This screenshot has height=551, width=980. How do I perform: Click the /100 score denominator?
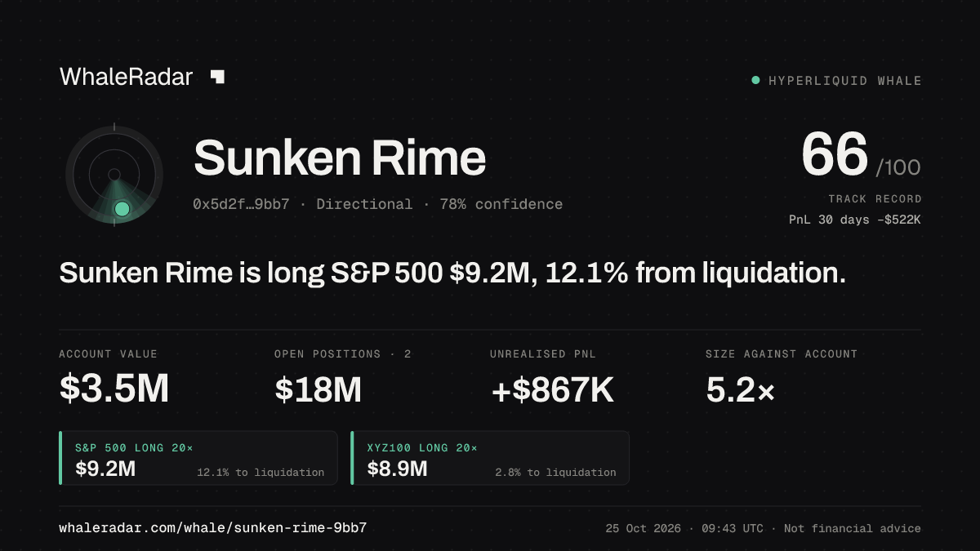[898, 168]
